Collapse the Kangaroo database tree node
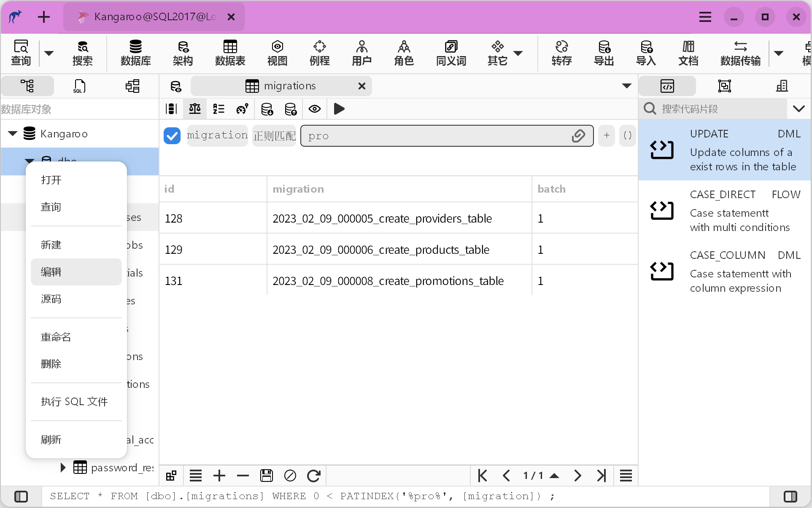 click(13, 134)
